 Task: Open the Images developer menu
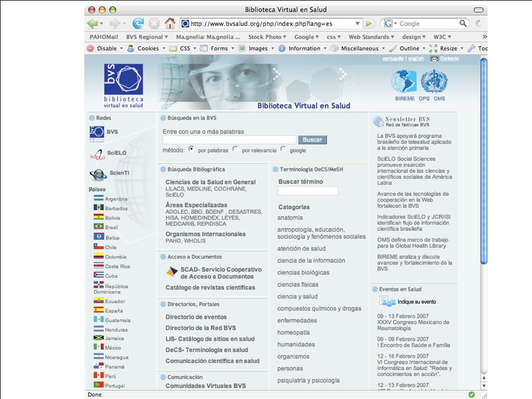coord(256,48)
